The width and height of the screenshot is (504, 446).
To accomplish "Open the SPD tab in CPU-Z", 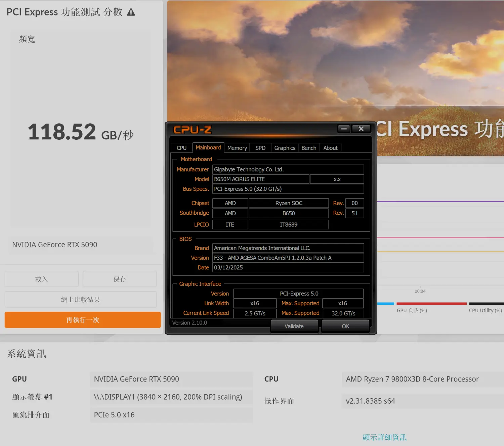I will pos(260,148).
